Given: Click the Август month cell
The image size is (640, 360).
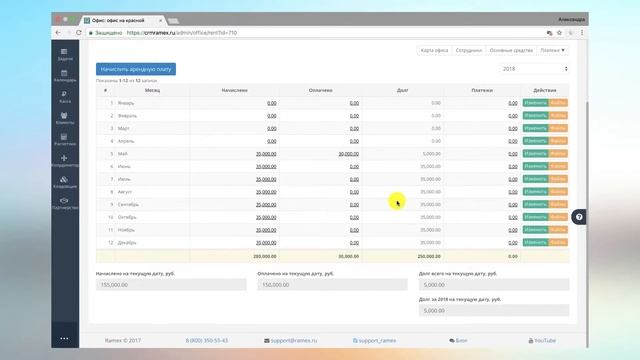Looking at the screenshot, I should point(152,192).
